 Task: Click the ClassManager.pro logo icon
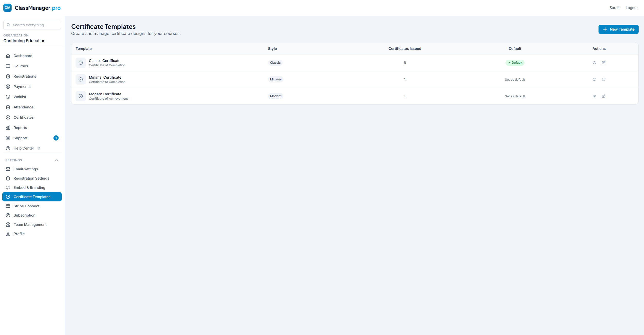[7, 8]
